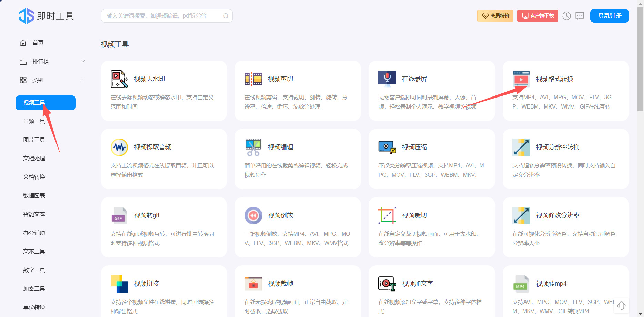Open the 视频拼接 color blocks icon
This screenshot has width=644, height=317.
(x=119, y=284)
